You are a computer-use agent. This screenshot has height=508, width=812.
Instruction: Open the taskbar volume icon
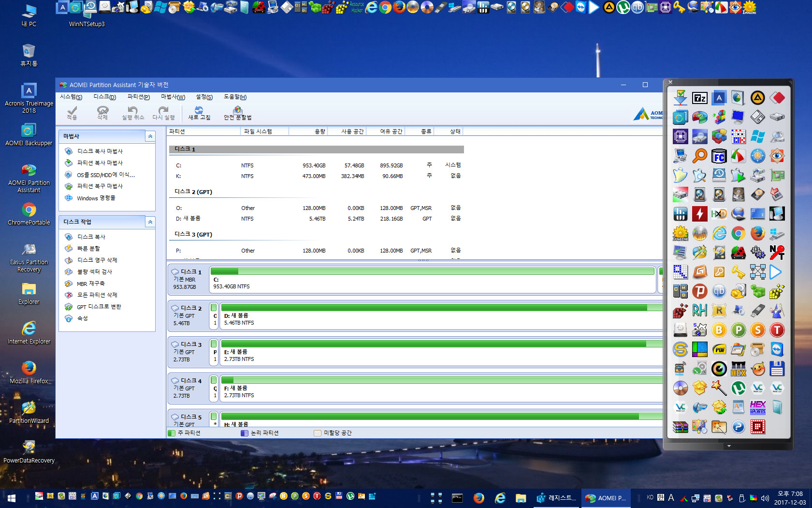(x=765, y=498)
